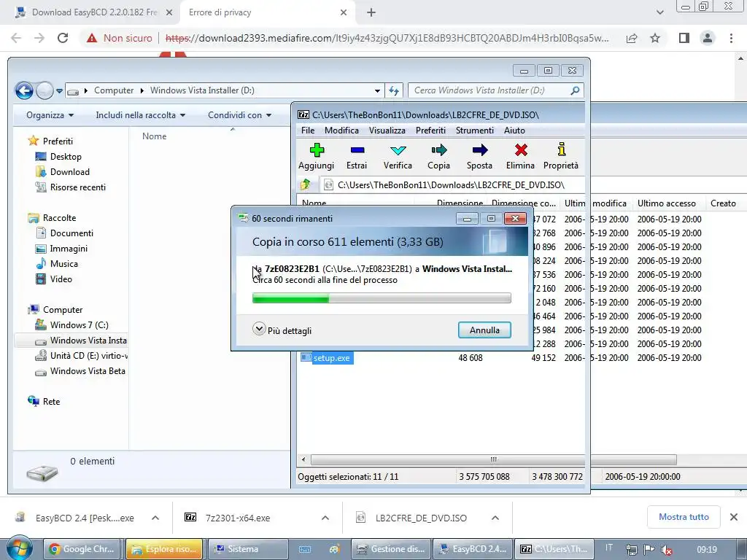Click the Copia arrow icon in 7-Zip
Viewport: 747px width, 560px height.
(438, 150)
